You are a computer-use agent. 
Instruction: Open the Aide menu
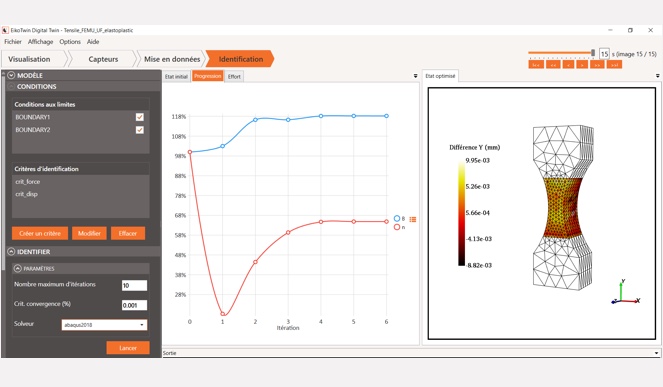click(93, 41)
